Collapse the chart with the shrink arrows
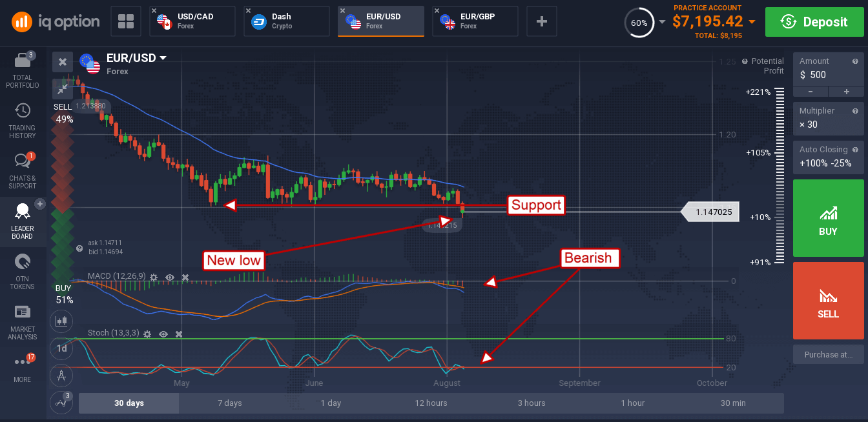 pos(63,89)
